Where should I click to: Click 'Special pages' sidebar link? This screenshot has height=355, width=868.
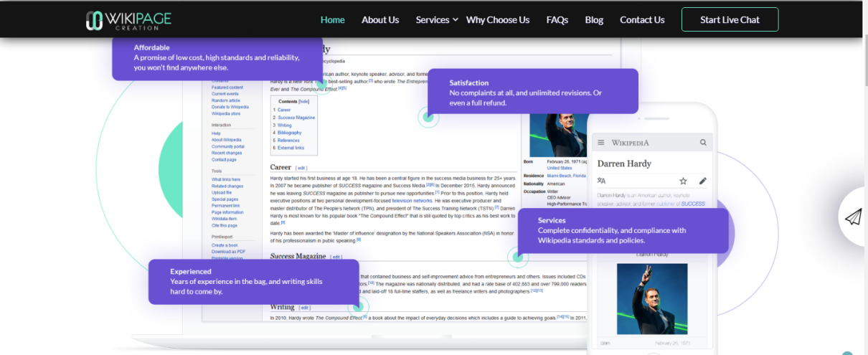pos(225,199)
